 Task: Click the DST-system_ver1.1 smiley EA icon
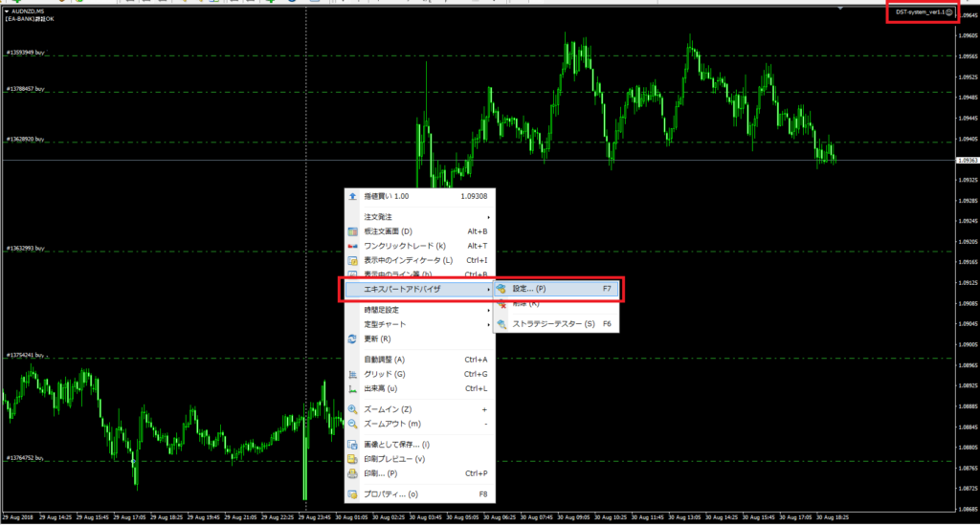(x=948, y=11)
